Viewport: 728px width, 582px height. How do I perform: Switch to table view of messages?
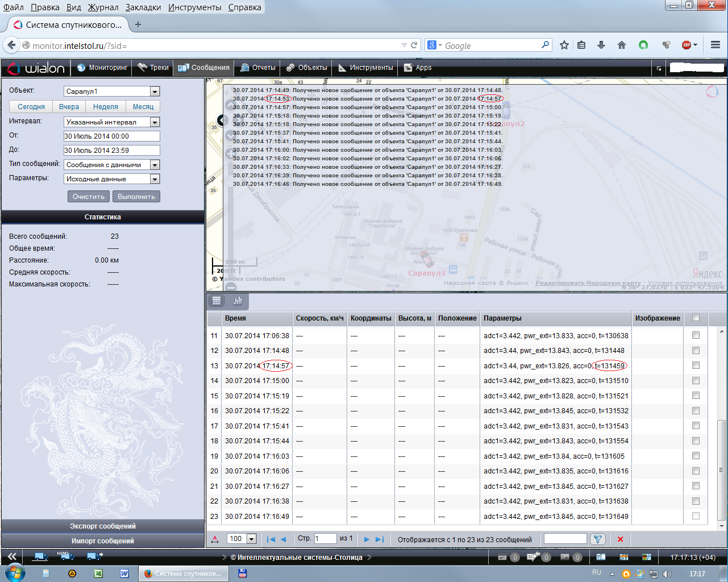coord(217,301)
